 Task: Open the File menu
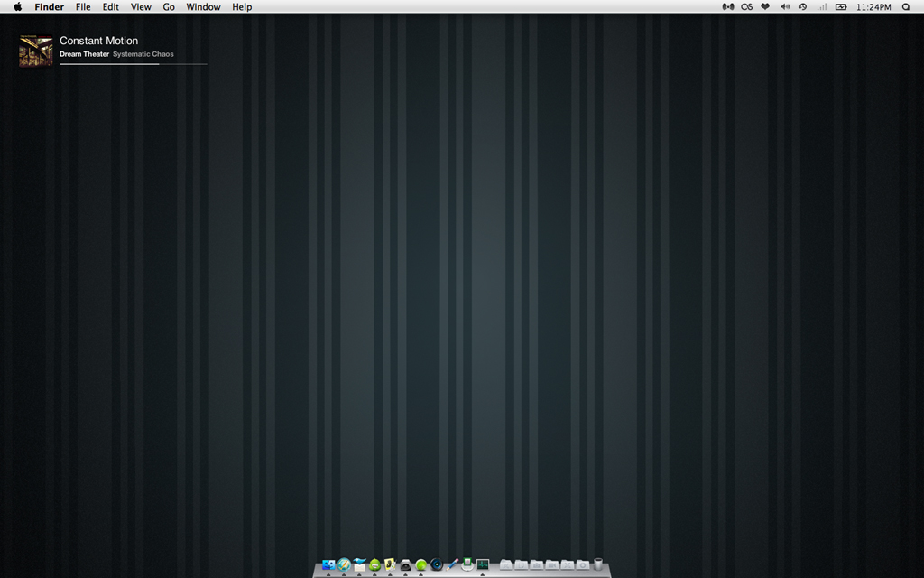[83, 7]
